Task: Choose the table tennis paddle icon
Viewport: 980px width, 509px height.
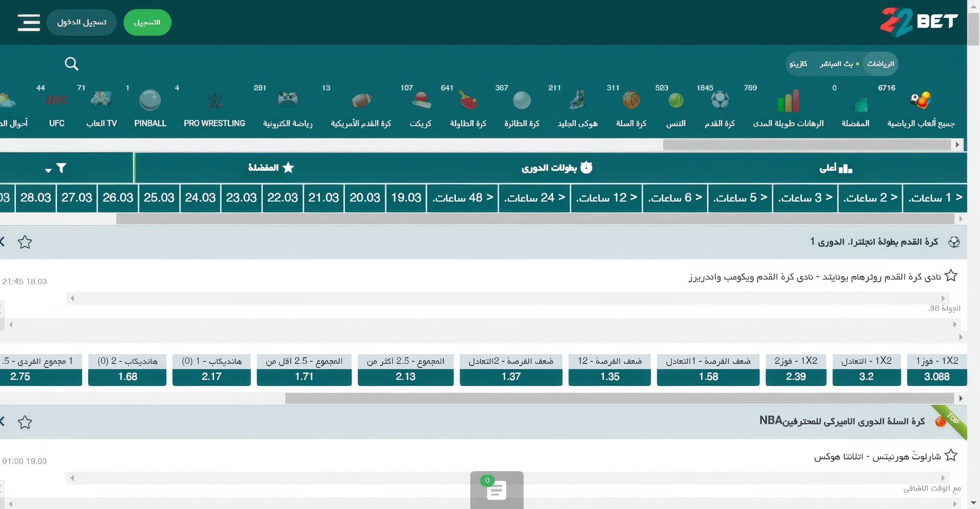Action: click(x=468, y=100)
